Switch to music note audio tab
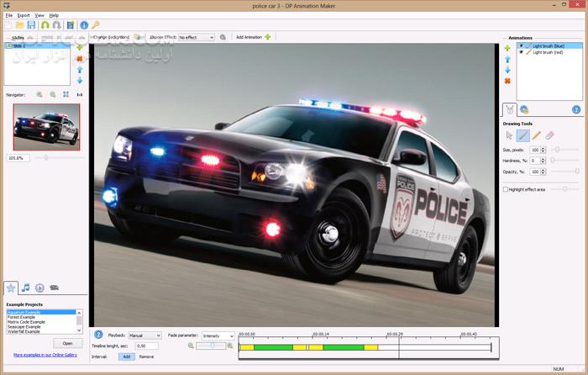This screenshot has width=588, height=375. (x=25, y=288)
